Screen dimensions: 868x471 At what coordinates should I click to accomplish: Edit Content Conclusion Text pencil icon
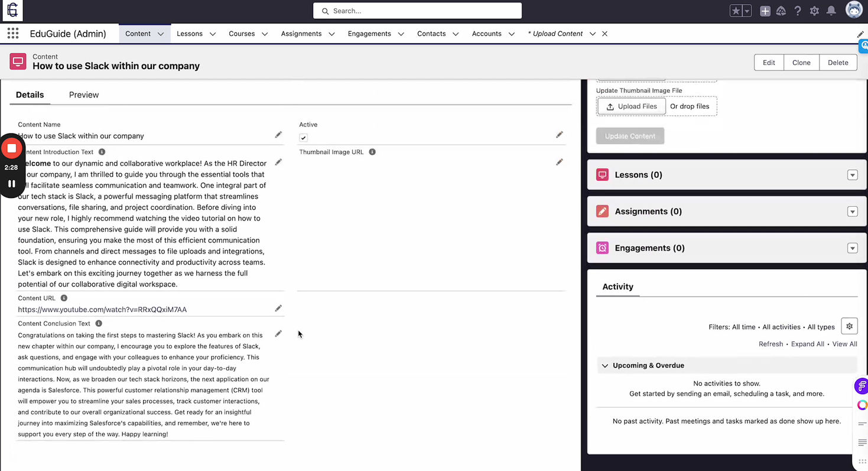(278, 334)
